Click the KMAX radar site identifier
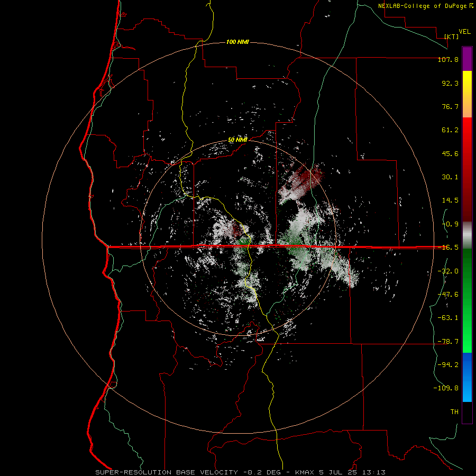Screen dimensions: 476x476 [x=305, y=472]
